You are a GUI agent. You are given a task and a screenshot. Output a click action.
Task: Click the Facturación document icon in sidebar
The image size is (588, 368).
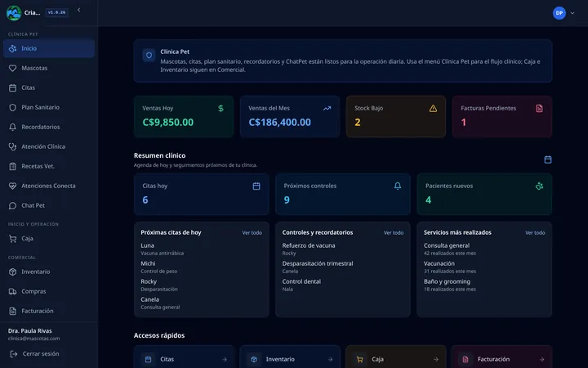pos(12,311)
